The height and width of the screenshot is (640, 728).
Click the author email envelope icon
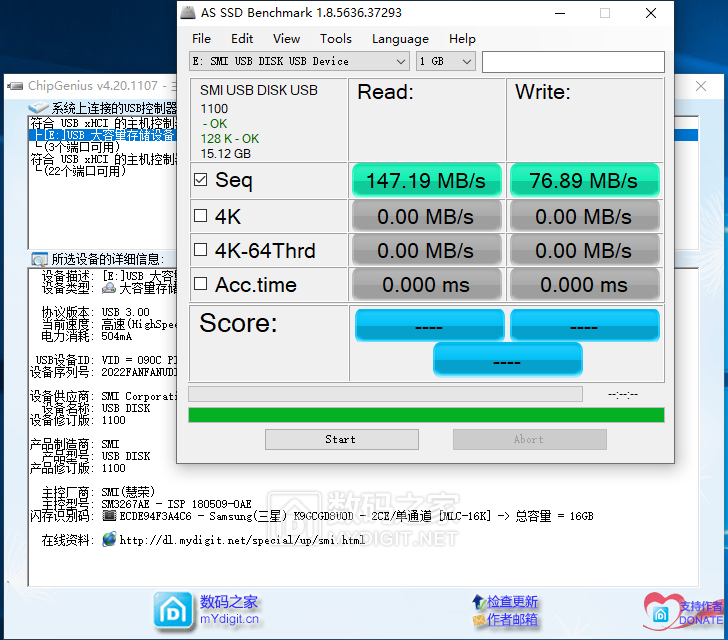click(x=479, y=620)
